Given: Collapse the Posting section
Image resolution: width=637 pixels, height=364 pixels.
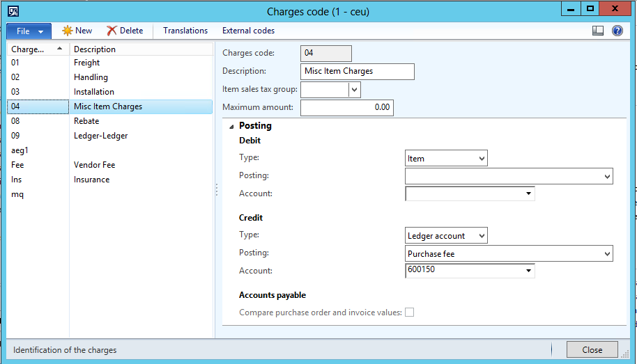Looking at the screenshot, I should 231,126.
